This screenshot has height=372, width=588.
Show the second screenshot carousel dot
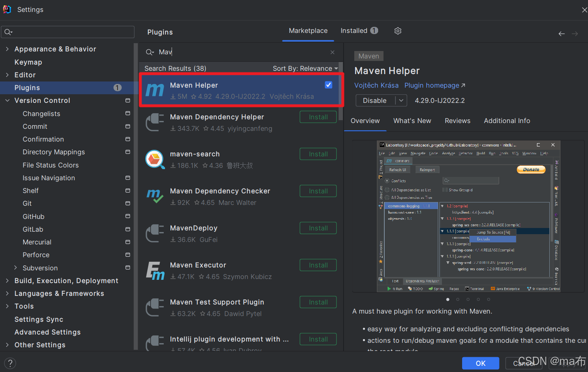point(458,299)
